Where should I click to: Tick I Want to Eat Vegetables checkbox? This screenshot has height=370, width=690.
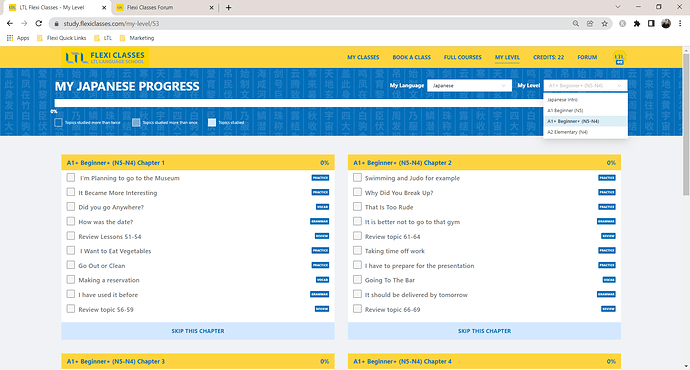pos(70,250)
